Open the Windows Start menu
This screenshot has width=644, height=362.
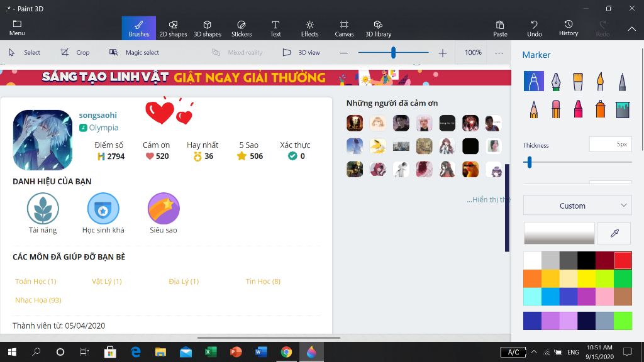(x=12, y=352)
